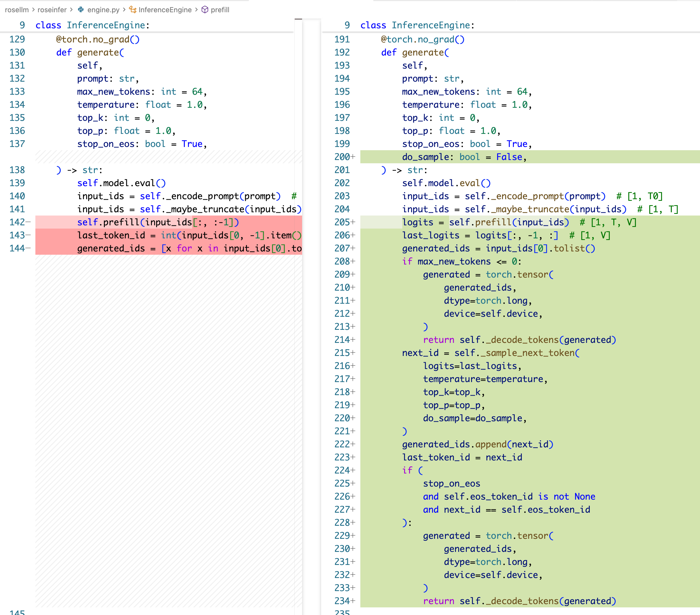Viewport: 700px width, 615px height.
Task: Click the left pane overview scrollbar slider
Action: pyautogui.click(x=298, y=19)
